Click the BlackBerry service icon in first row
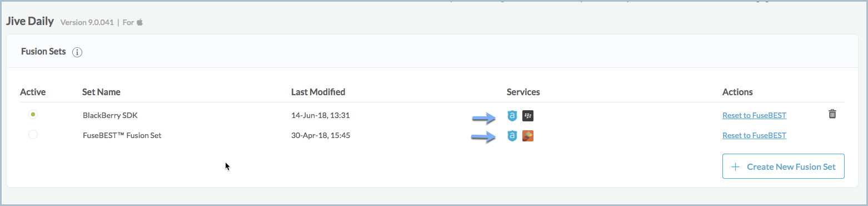Image resolution: width=868 pixels, height=206 pixels. coord(528,116)
